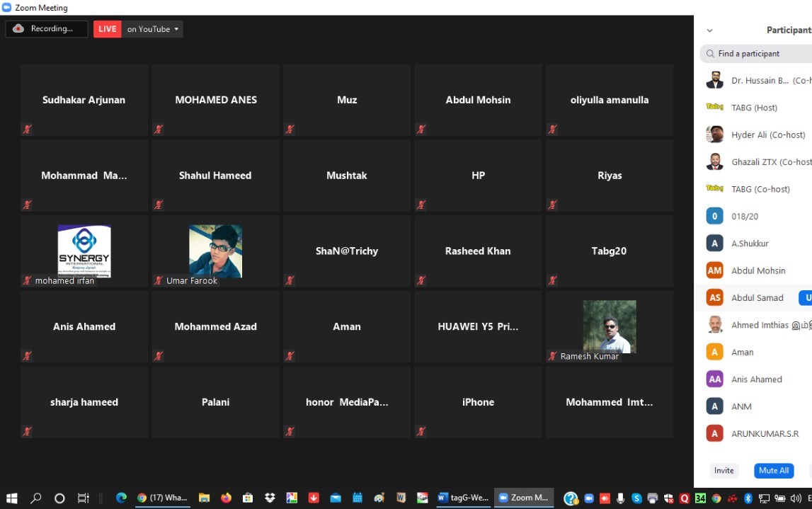Click the Anis Ahamed AA avatar icon
The image size is (812, 509).
click(x=715, y=379)
